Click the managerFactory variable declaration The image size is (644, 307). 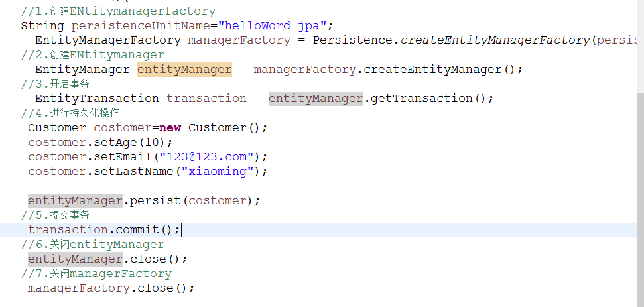239,40
